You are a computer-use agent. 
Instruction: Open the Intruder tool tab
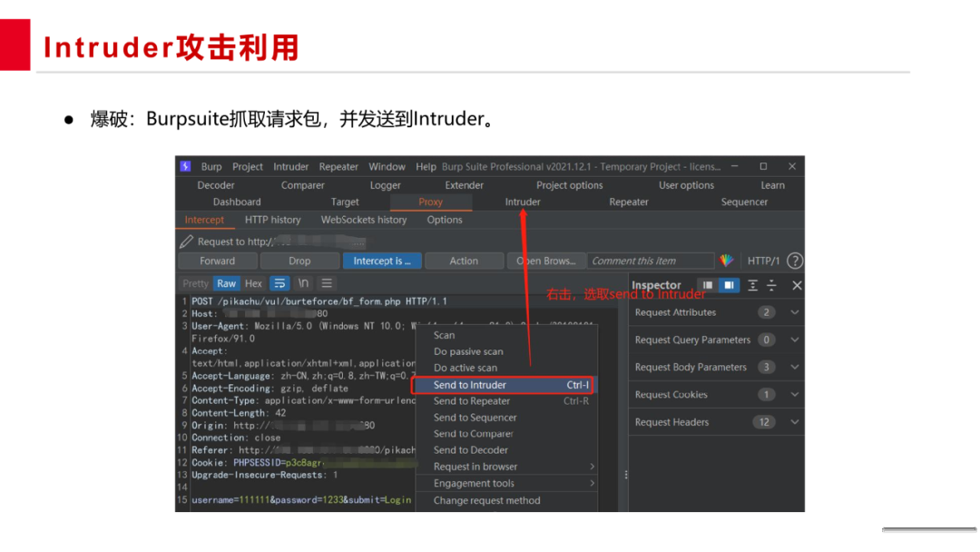(x=523, y=202)
